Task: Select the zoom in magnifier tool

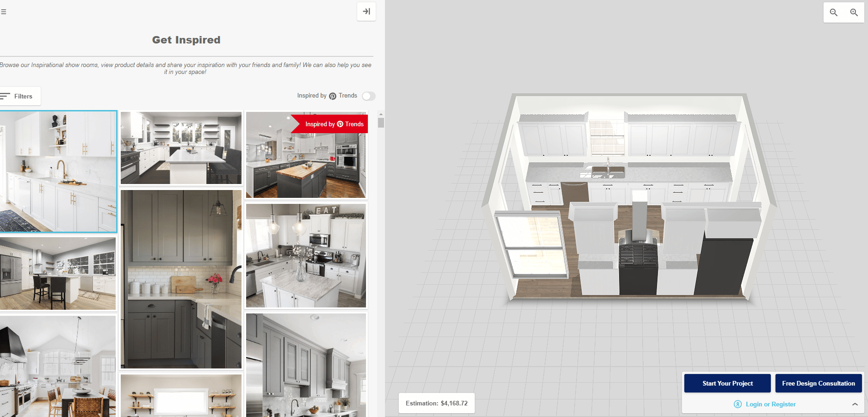Action: (x=854, y=12)
